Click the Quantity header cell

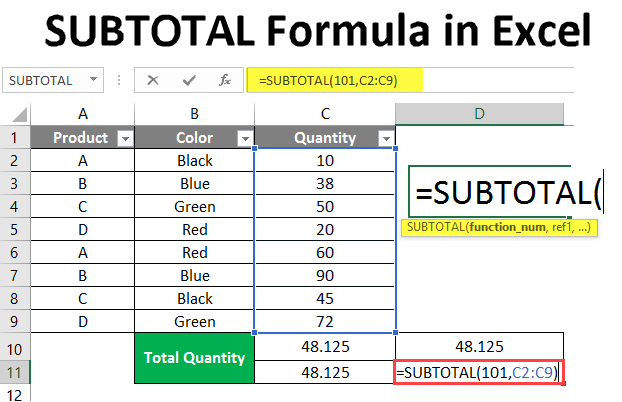[325, 138]
